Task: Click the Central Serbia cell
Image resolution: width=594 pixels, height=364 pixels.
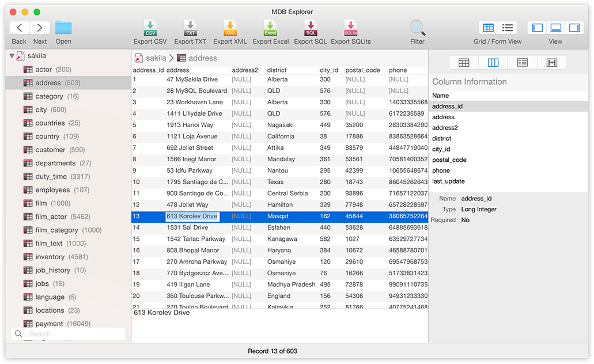Action: pyautogui.click(x=287, y=194)
